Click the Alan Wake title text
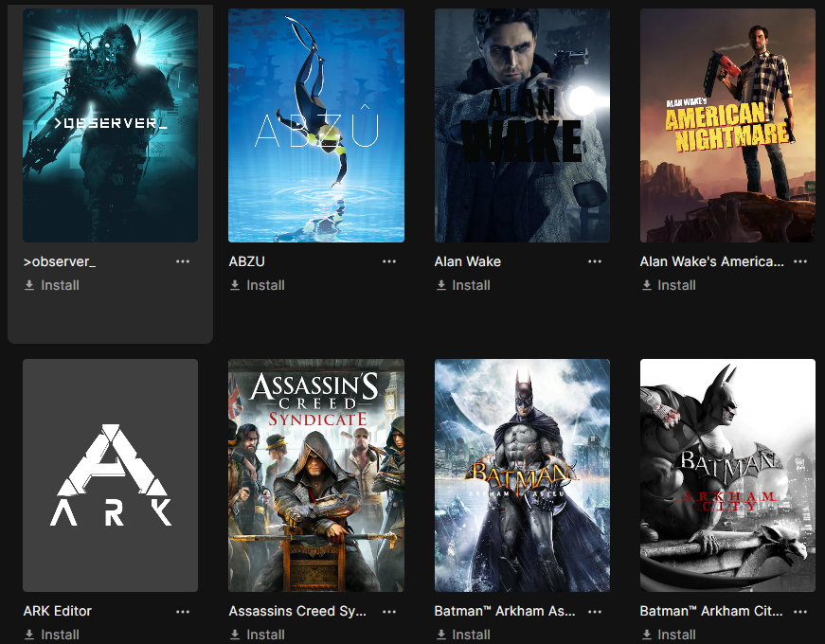This screenshot has height=644, width=825. click(x=468, y=261)
